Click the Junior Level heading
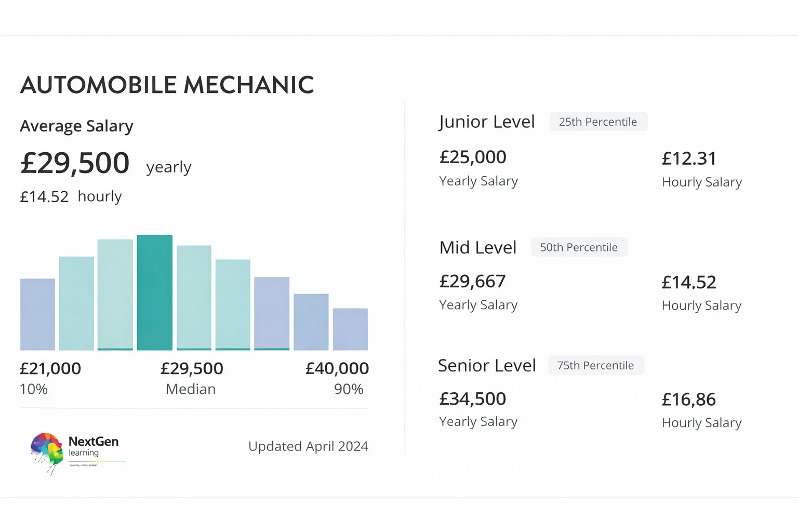 tap(487, 122)
